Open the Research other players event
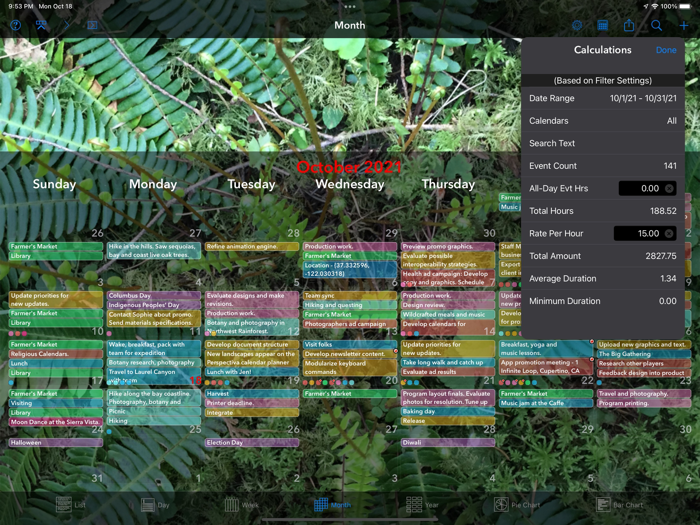Image resolution: width=700 pixels, height=525 pixels. click(x=644, y=363)
